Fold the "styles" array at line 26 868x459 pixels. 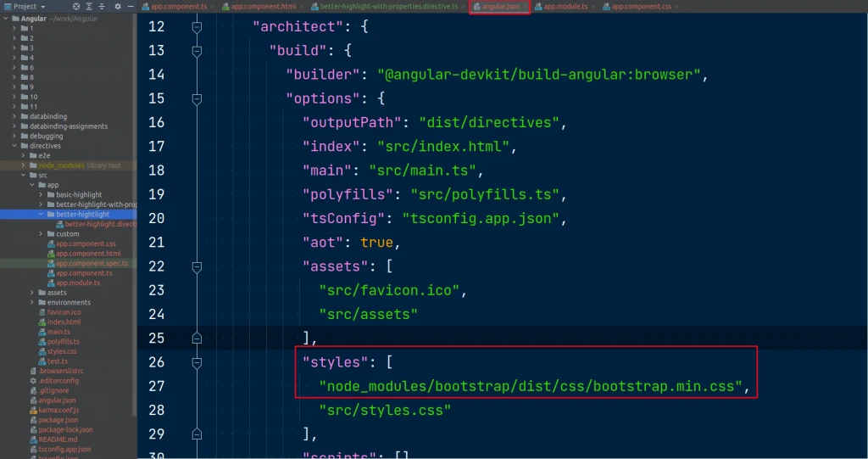point(197,362)
